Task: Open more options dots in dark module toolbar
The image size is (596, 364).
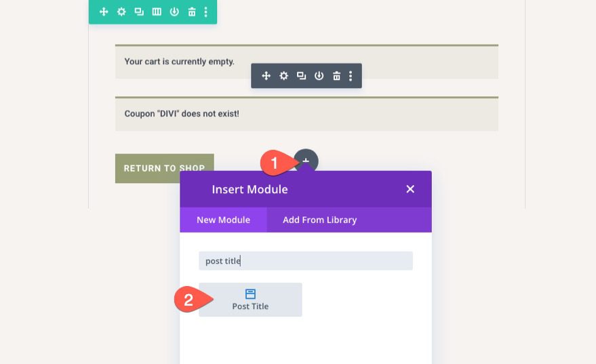Action: (351, 76)
